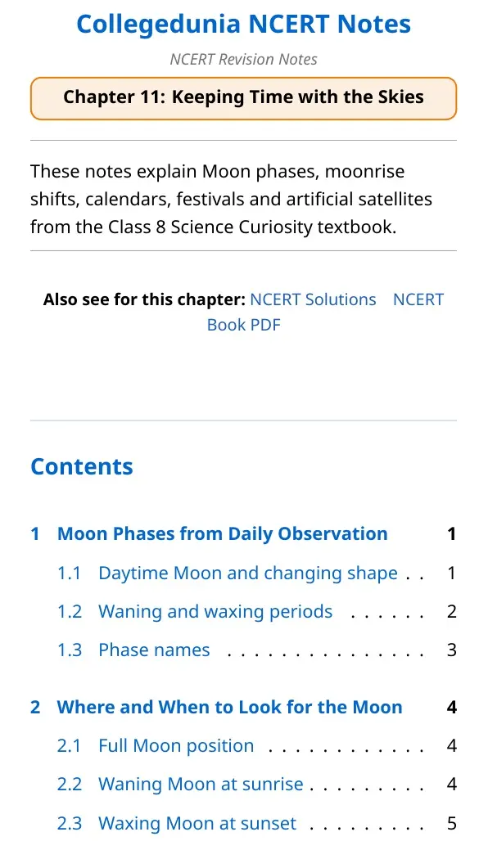Viewport: 488px width, 868px height.
Task: Click the section number 1.1 label
Action: [x=70, y=573]
